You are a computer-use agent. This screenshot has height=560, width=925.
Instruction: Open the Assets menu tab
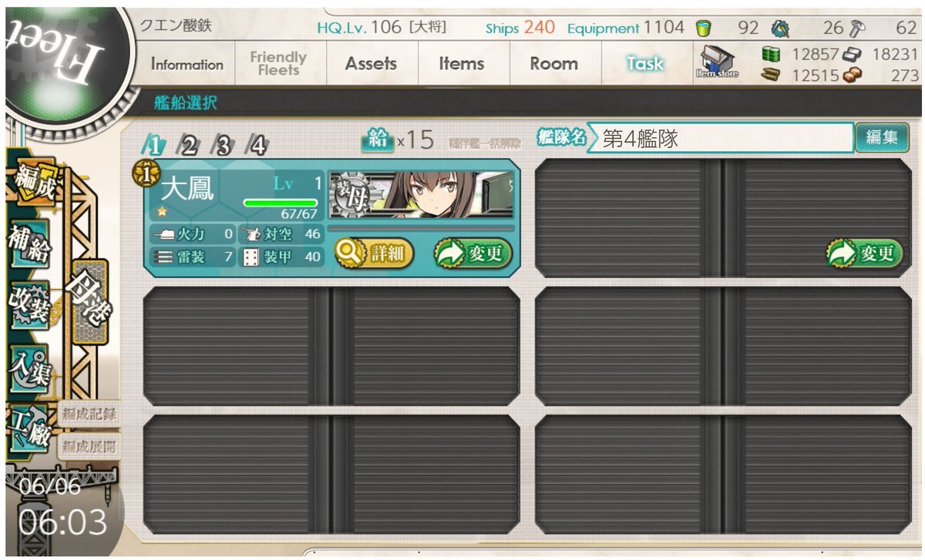tap(371, 64)
